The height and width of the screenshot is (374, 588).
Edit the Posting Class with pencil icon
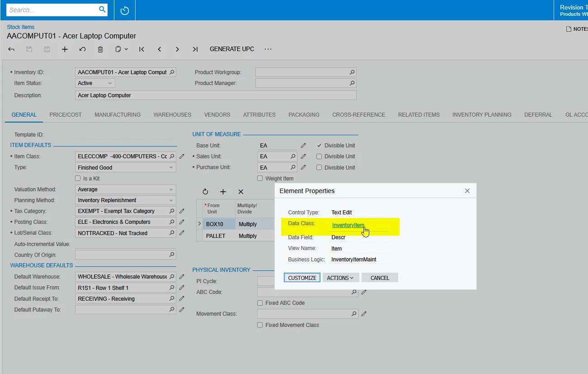[x=182, y=222]
